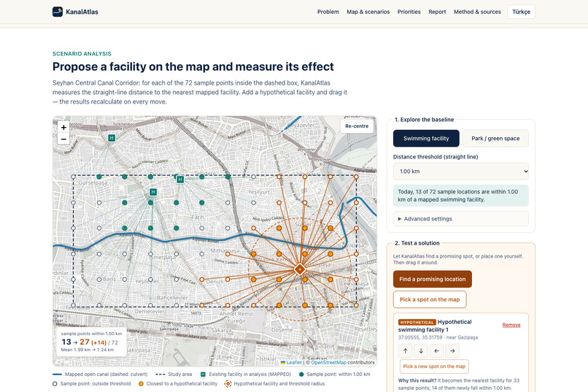Viewport: 588px width, 392px height.
Task: Switch to Park / green space option
Action: tap(495, 139)
